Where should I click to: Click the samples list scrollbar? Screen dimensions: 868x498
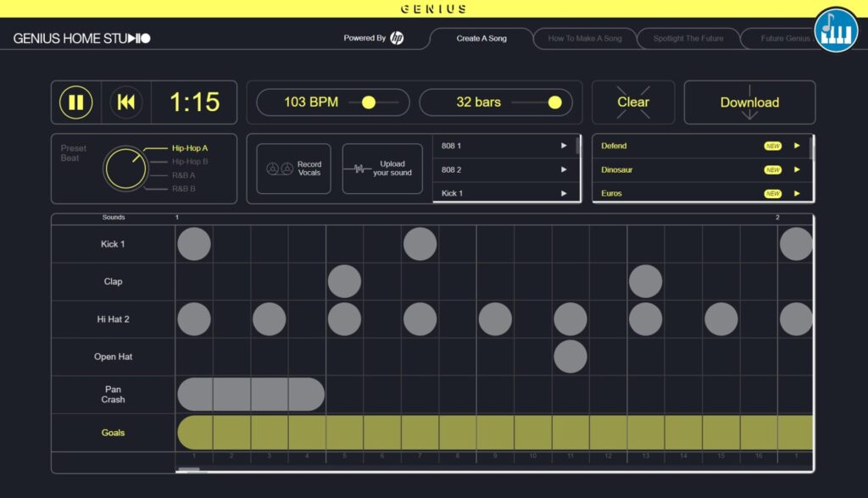[812, 147]
